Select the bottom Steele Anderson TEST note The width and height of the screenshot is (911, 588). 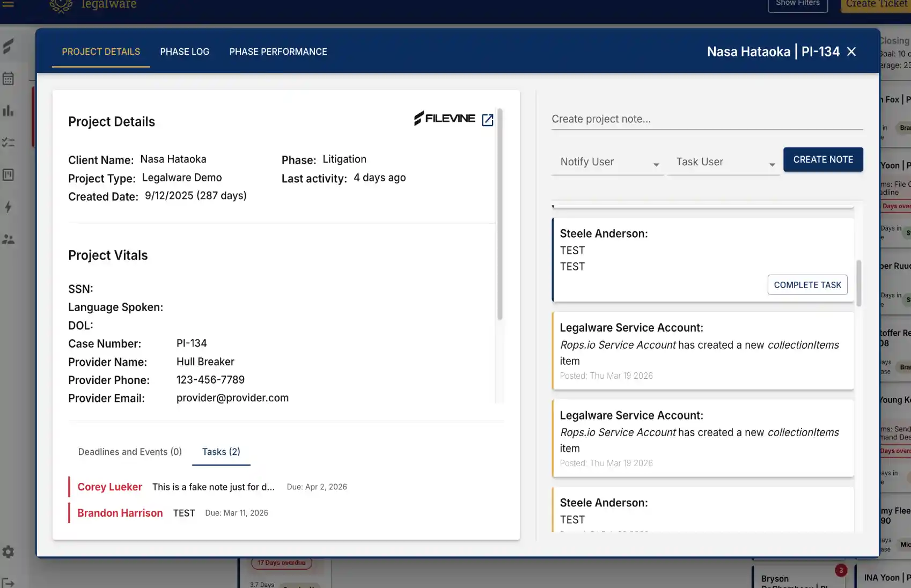[x=703, y=510]
